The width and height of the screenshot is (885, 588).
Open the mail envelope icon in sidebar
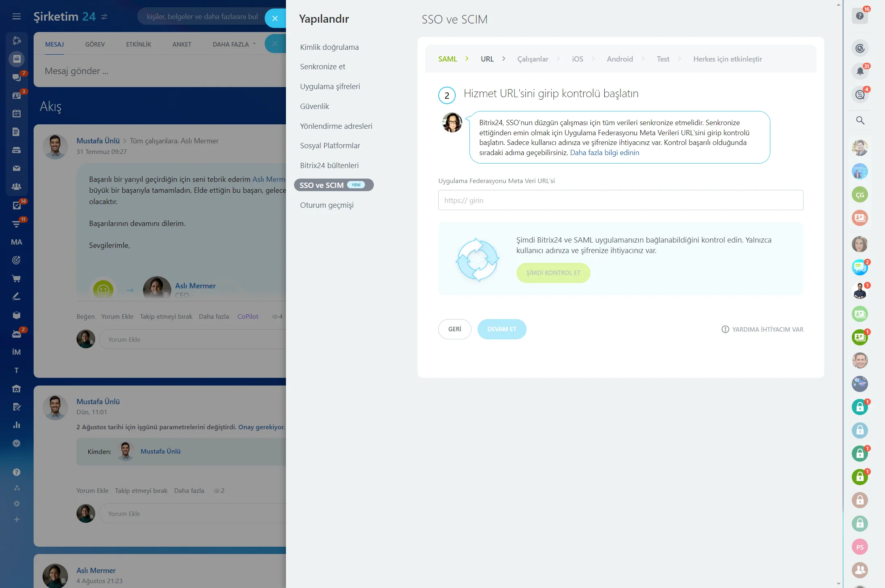[17, 168]
